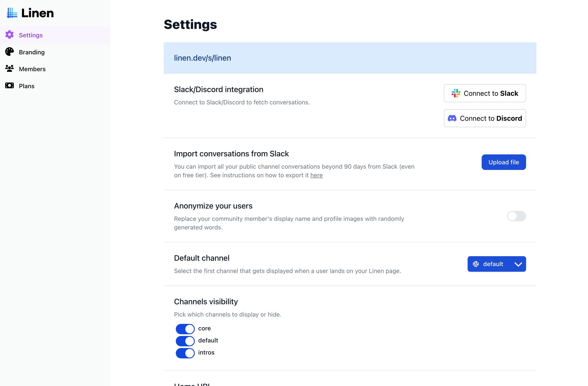Image resolution: width=588 pixels, height=386 pixels.
Task: Click the Slack logo icon
Action: [456, 93]
